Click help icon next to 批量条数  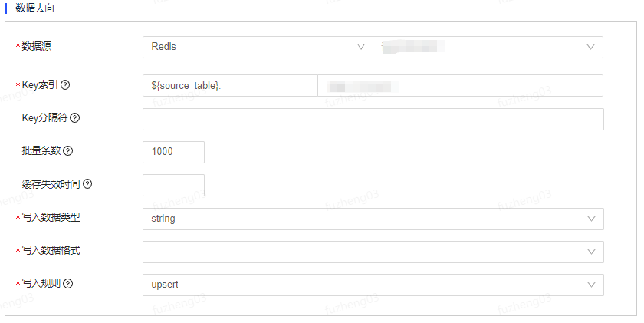67,151
